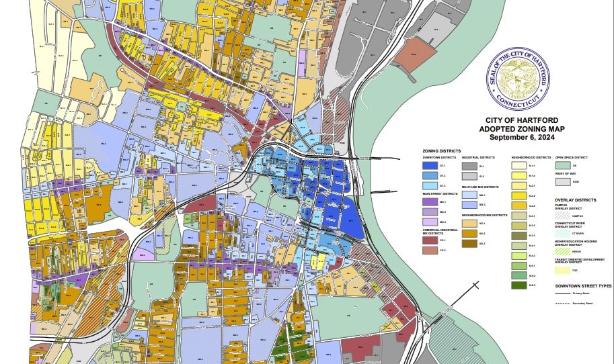
Task: Select the TOD yellow hatched overlay swatch
Action: point(562,270)
